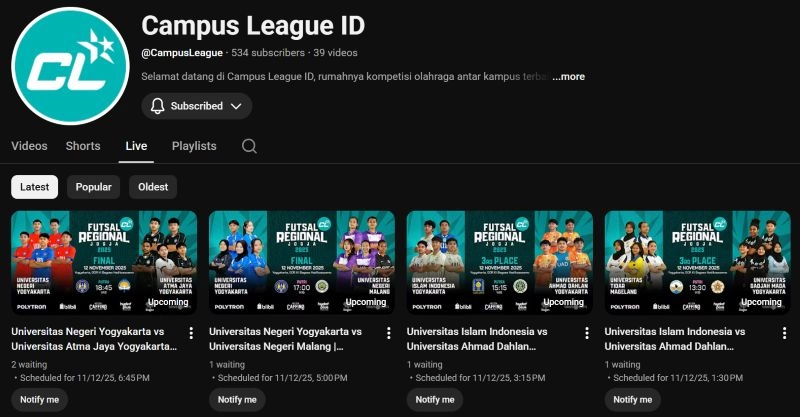The width and height of the screenshot is (800, 417).
Task: Open options menu for the Atma Jaya video
Action: (x=191, y=333)
